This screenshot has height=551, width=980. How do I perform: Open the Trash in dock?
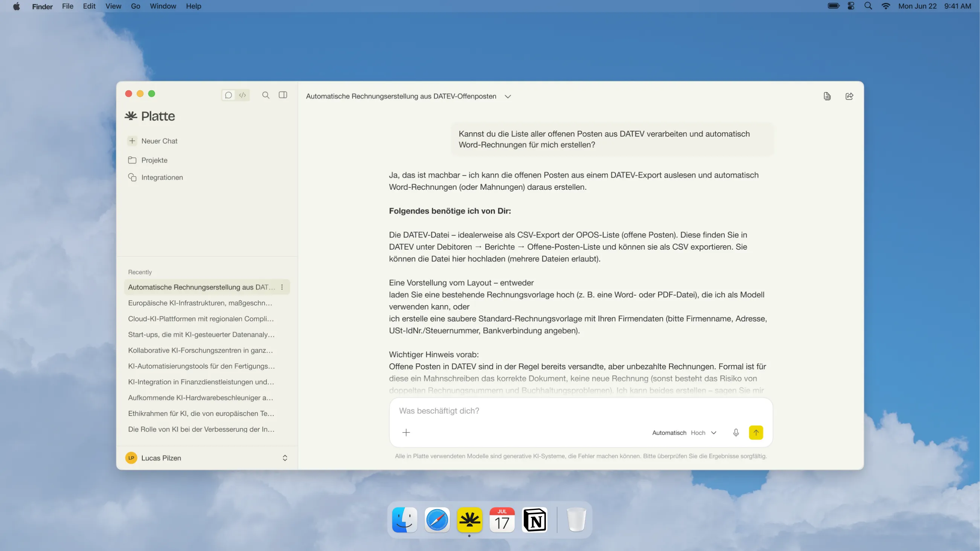coord(576,520)
